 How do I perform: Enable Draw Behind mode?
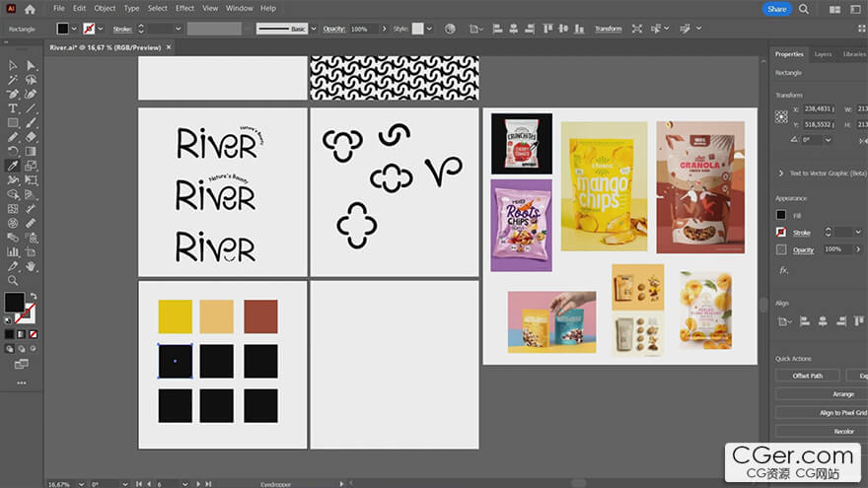[22, 349]
